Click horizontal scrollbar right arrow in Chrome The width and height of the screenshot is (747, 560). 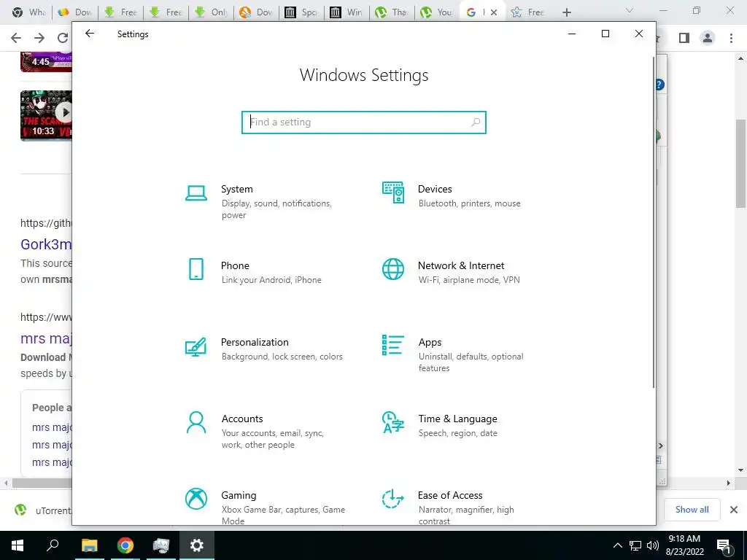pyautogui.click(x=729, y=483)
